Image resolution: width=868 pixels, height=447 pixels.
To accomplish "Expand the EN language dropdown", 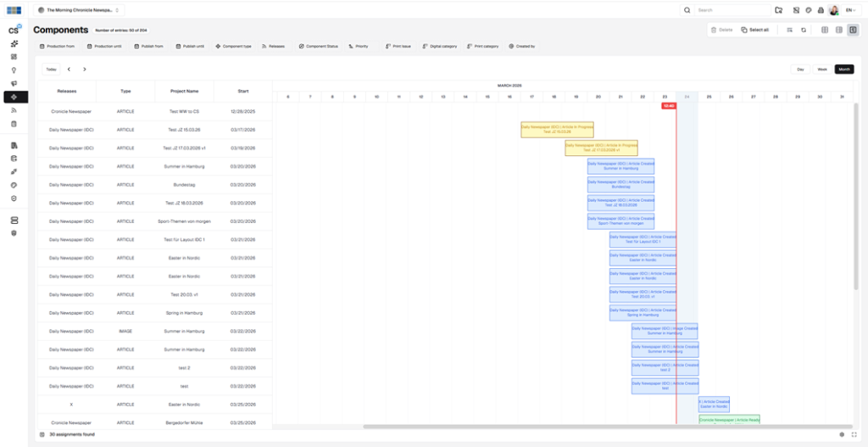I will 851,10.
